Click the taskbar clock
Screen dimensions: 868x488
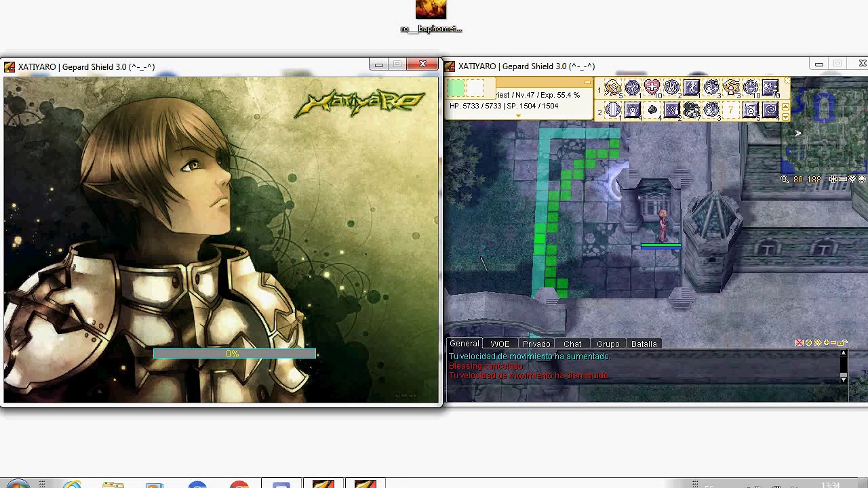click(830, 485)
